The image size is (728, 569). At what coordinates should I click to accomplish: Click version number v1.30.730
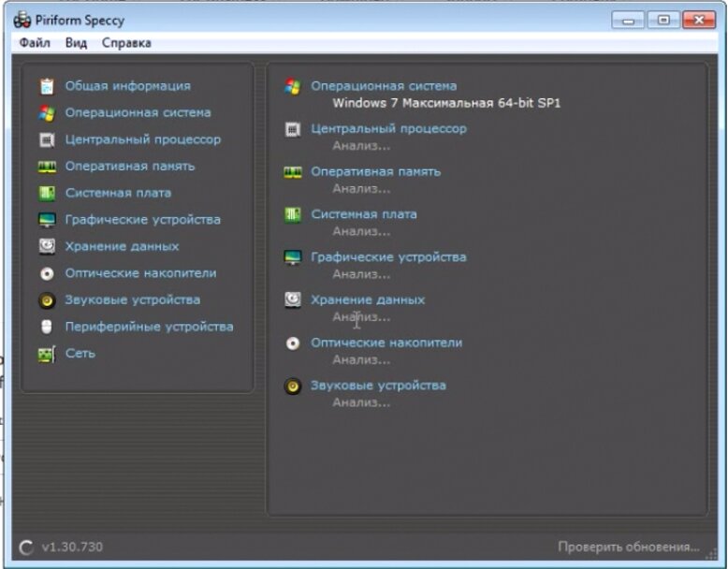coord(72,547)
